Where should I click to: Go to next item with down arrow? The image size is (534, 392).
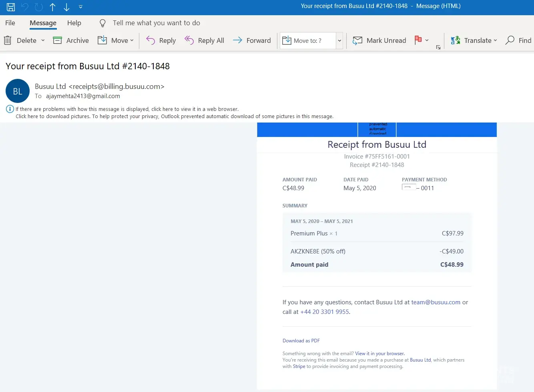coord(66,7)
